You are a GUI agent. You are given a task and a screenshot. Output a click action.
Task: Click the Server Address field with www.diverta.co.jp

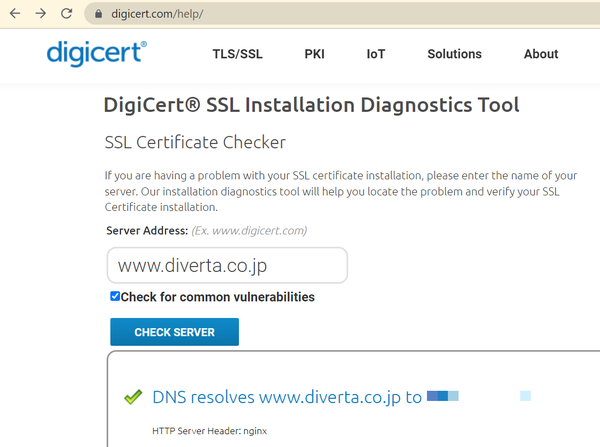pyautogui.click(x=227, y=265)
